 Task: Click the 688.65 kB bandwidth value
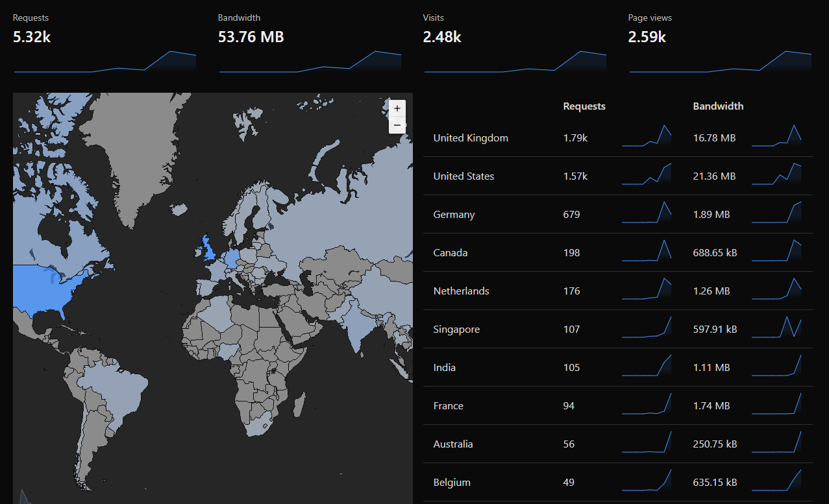715,252
